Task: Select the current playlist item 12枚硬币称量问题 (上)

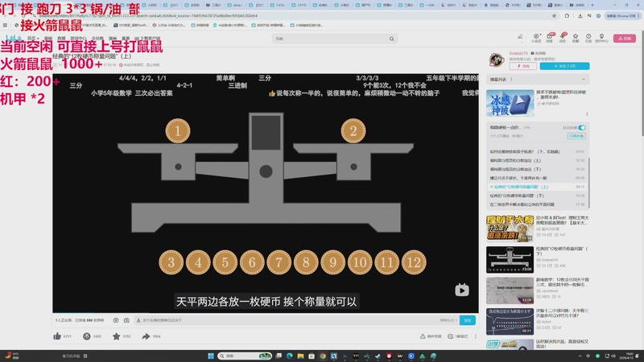Action: [538, 187]
